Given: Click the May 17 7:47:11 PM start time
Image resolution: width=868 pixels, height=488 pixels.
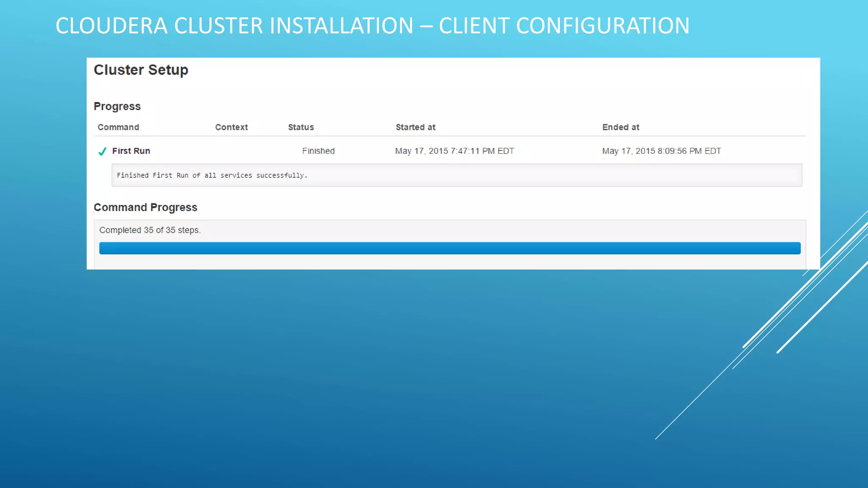Looking at the screenshot, I should 454,151.
